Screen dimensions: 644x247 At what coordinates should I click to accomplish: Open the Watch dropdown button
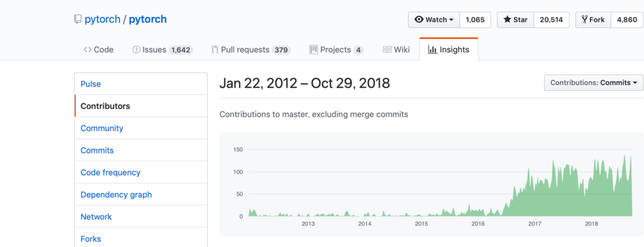(x=434, y=20)
